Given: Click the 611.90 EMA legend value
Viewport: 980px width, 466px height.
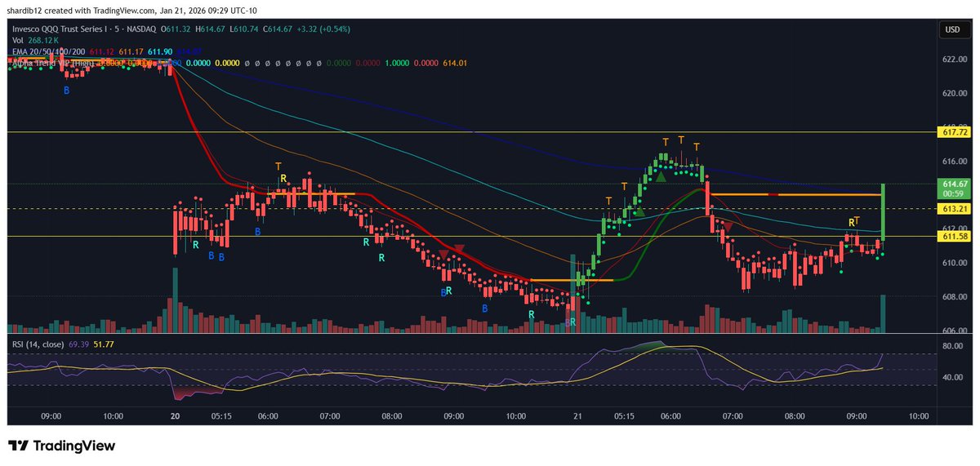Looking at the screenshot, I should [160, 52].
